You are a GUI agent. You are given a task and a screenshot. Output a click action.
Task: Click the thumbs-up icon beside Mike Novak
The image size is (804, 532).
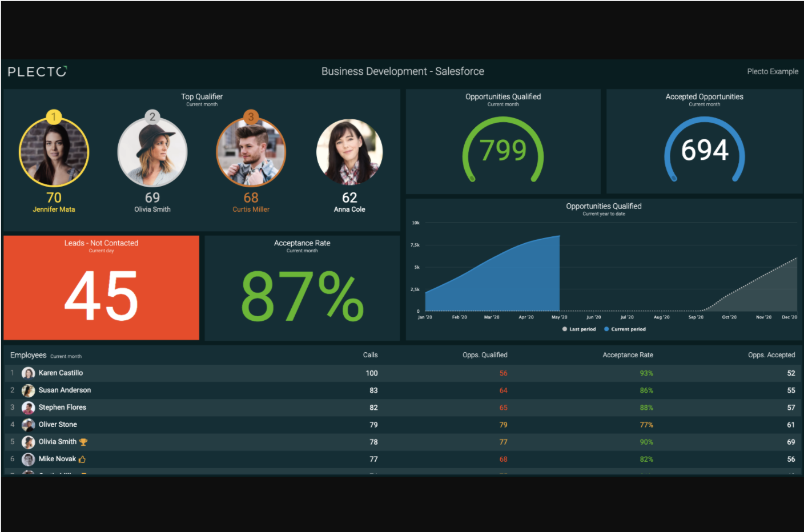(x=82, y=459)
